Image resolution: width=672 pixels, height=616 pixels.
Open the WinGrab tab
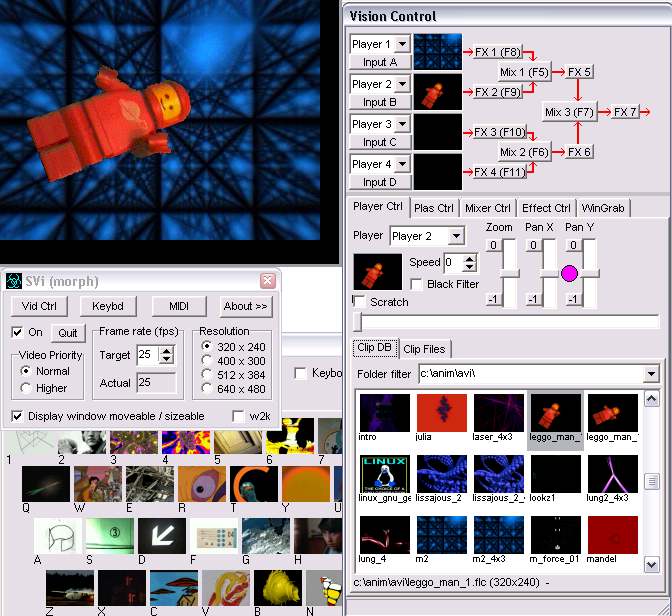[x=603, y=208]
